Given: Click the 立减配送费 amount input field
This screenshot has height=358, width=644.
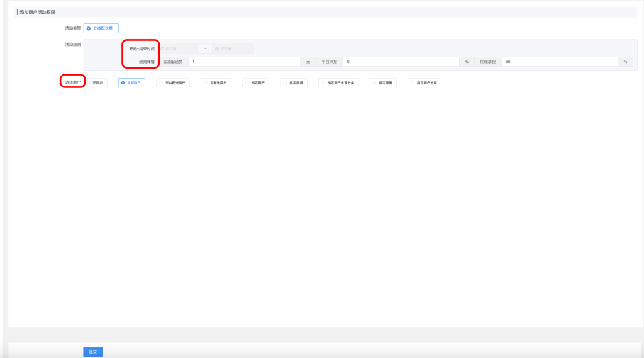Looking at the screenshot, I should tap(244, 62).
